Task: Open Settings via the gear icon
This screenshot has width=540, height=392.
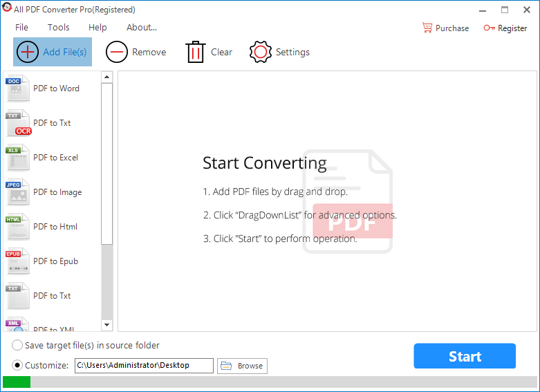Action: coord(261,52)
